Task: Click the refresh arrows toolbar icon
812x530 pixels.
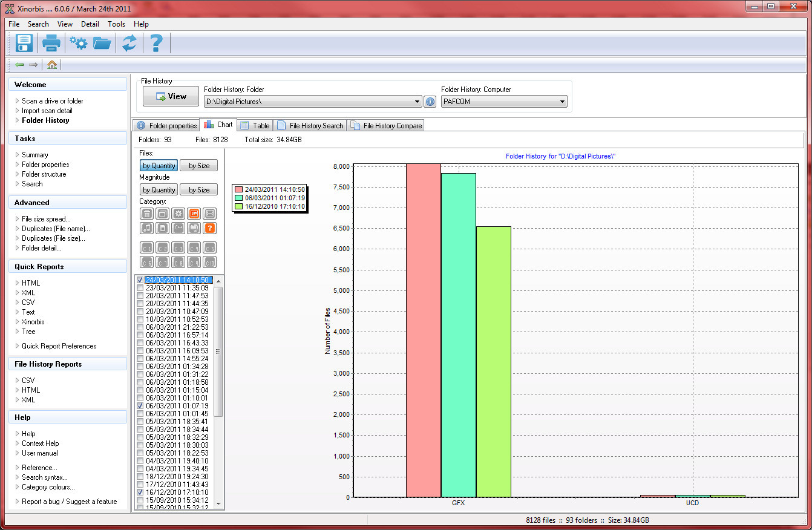Action: click(129, 43)
